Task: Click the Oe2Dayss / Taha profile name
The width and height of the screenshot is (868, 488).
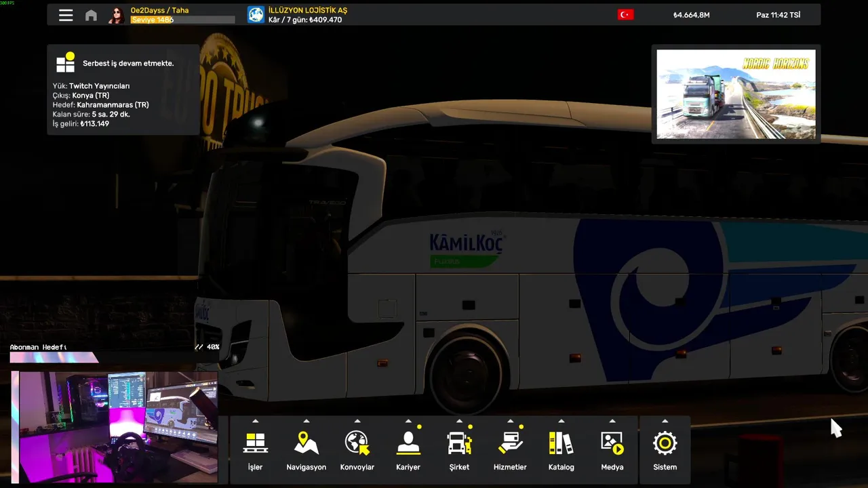Action: pyautogui.click(x=159, y=10)
